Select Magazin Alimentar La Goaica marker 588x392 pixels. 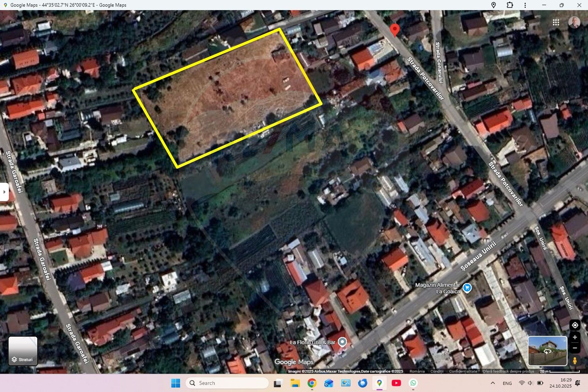tap(467, 288)
